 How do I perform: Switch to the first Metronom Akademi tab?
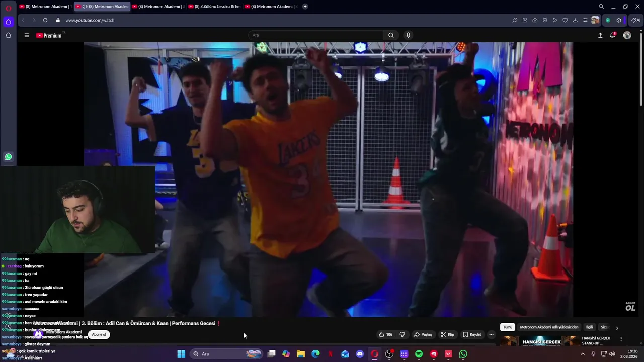coord(45,7)
